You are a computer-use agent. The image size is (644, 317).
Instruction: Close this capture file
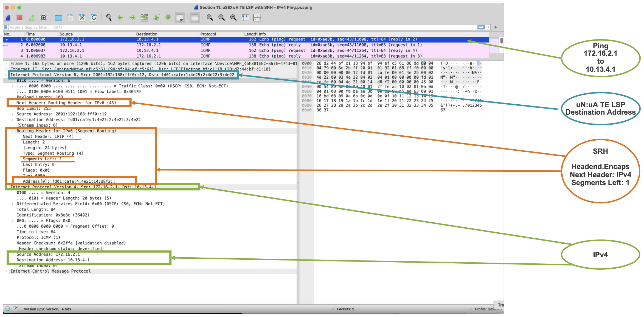(82, 18)
